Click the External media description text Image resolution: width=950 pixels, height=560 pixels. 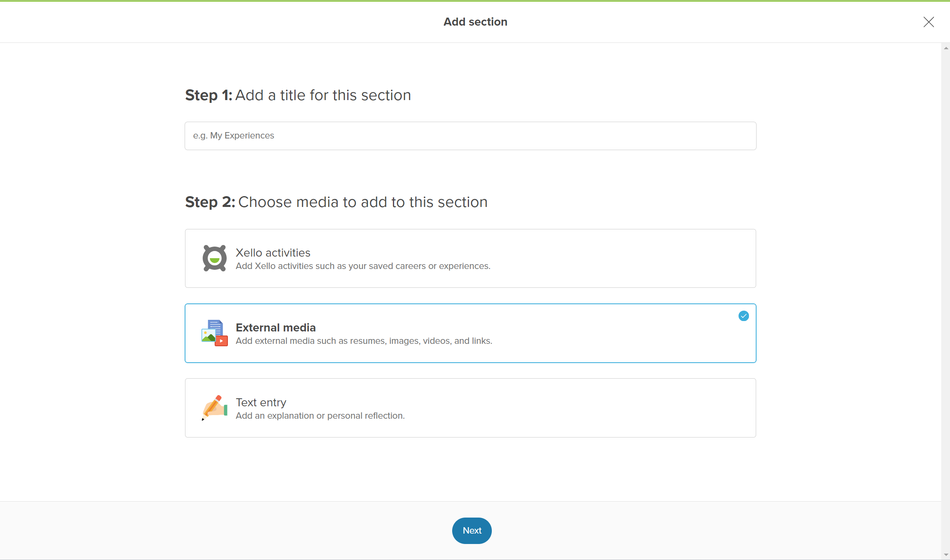click(364, 341)
